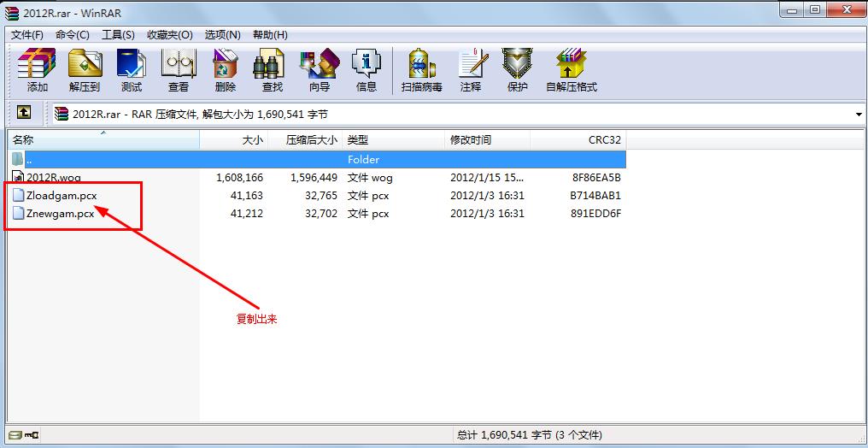The height and width of the screenshot is (448, 868).
Task: Click size value 41,212
Action: coord(247,213)
